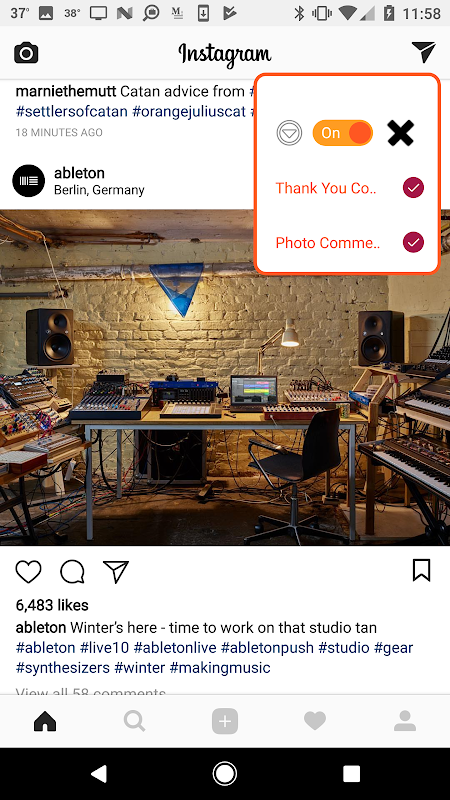The height and width of the screenshot is (800, 450).
Task: Uncheck the Photo Comme.. checkmark
Action: [413, 242]
